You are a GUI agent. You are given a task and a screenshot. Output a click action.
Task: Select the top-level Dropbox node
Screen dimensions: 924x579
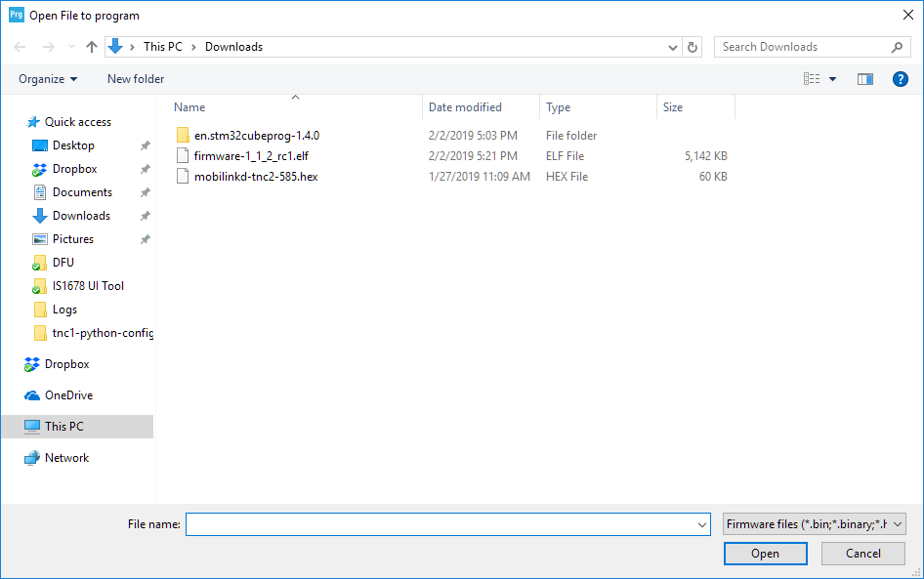pos(66,364)
